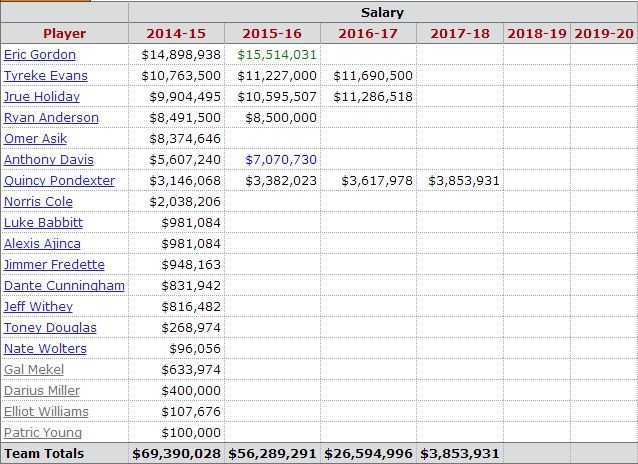638x464 pixels.
Task: Select Team Totals $56,289,291 value
Action: (272, 454)
